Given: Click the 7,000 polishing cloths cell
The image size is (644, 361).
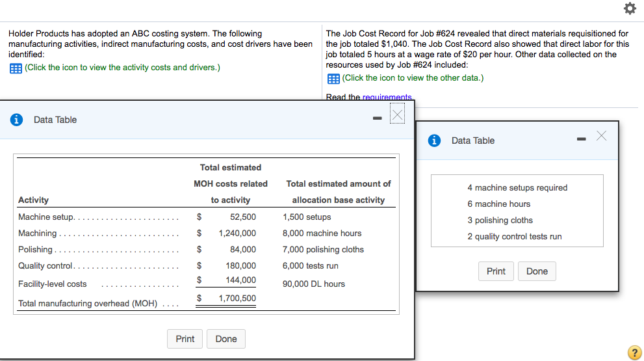Looking at the screenshot, I should [323, 250].
